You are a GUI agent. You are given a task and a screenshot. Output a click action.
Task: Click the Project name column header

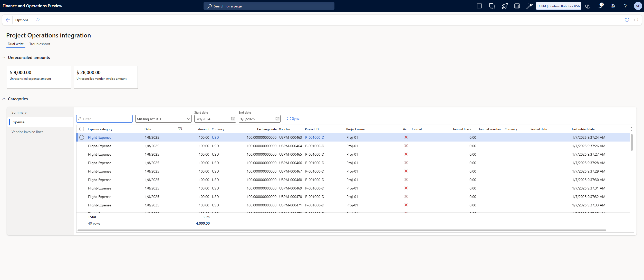355,129
